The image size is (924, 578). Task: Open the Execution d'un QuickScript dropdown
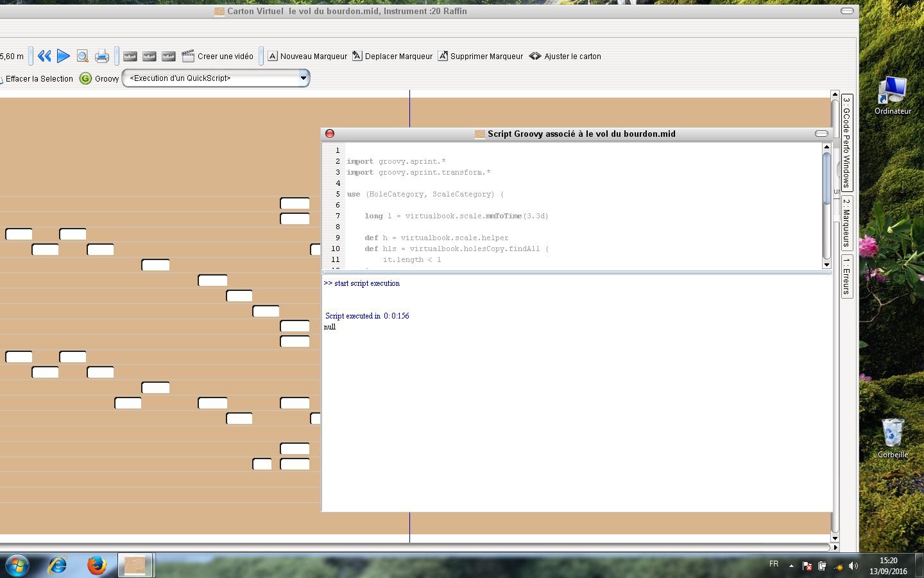coord(303,78)
